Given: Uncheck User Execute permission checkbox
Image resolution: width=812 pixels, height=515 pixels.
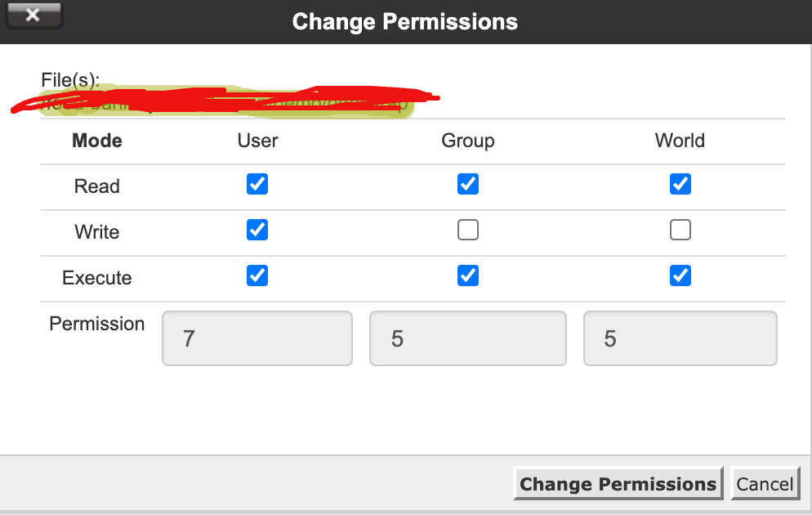Looking at the screenshot, I should pos(257,275).
